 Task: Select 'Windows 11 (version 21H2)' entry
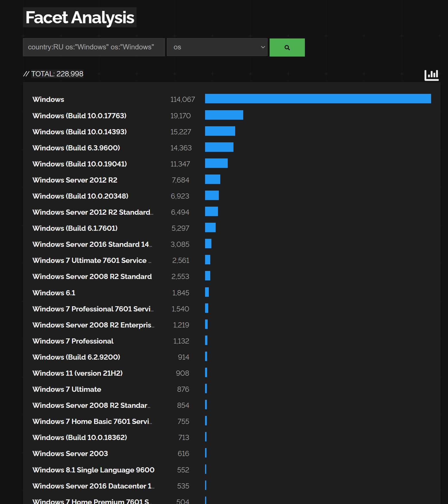point(77,373)
